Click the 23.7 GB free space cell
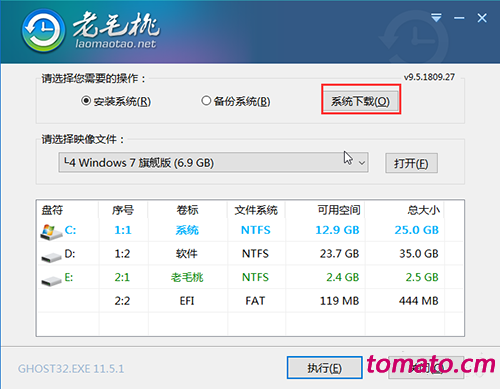Screen dimensions: 500x389 point(339,254)
